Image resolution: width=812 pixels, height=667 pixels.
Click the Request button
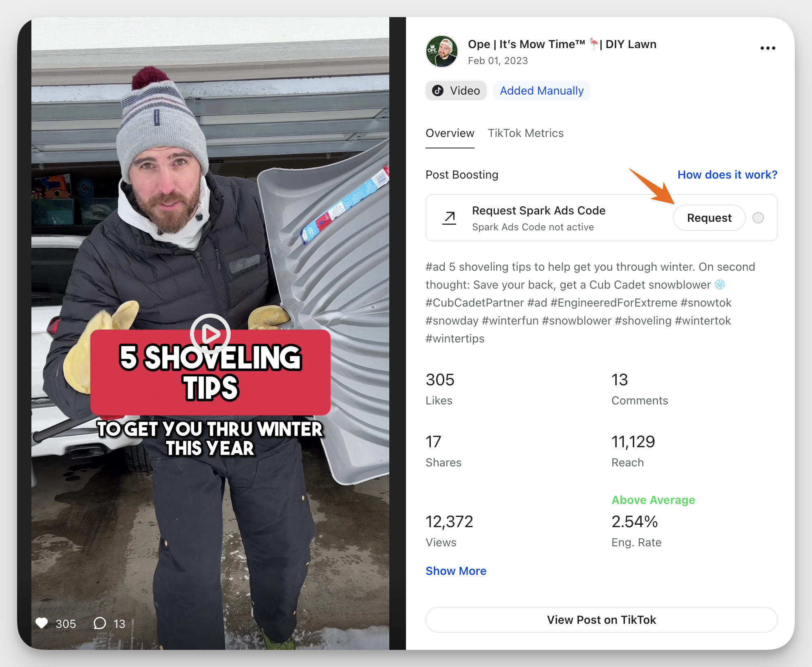click(709, 218)
